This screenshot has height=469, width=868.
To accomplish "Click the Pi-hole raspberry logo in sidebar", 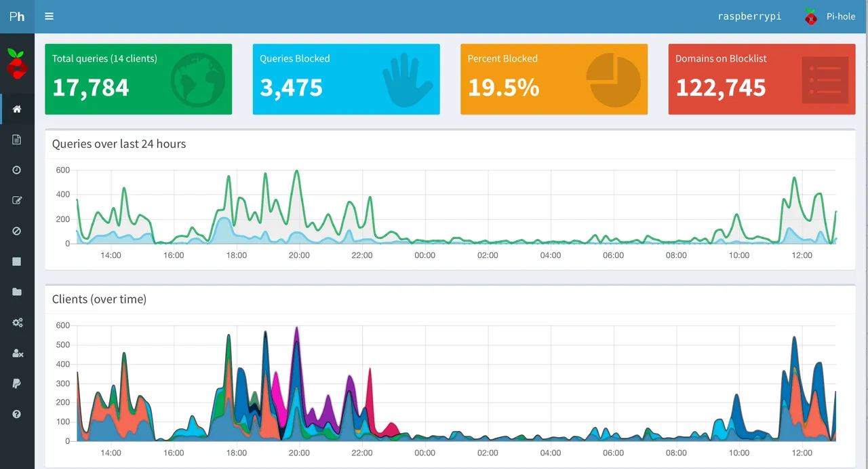I will pos(16,63).
